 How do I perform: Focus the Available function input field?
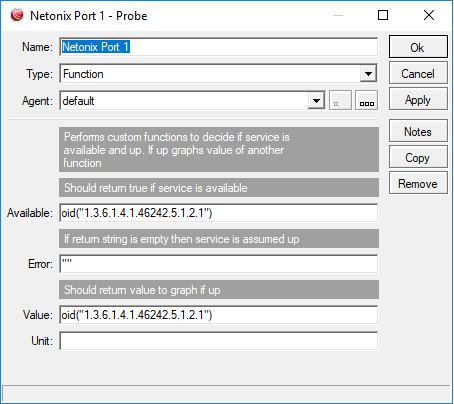[219, 213]
